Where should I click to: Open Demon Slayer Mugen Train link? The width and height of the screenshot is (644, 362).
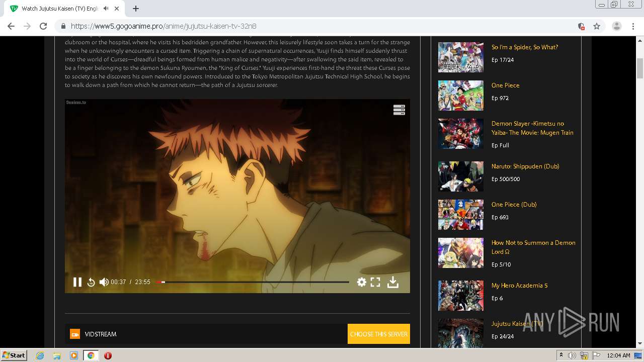[532, 128]
